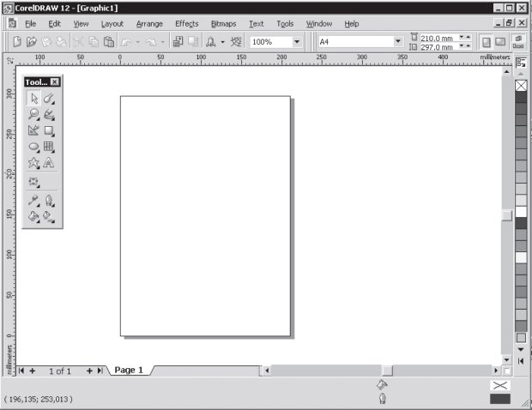The image size is (532, 410).
Task: Select the Shape tool in toolbox
Action: pos(49,99)
